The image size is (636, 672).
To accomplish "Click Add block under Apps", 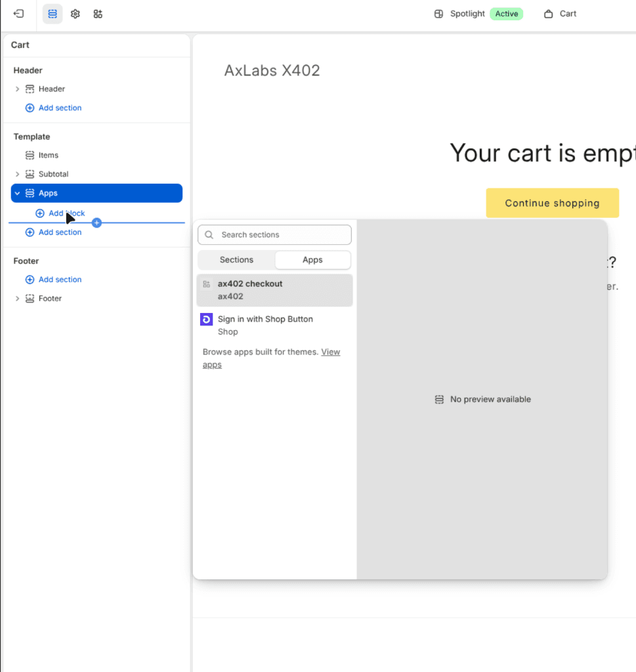I will (60, 213).
